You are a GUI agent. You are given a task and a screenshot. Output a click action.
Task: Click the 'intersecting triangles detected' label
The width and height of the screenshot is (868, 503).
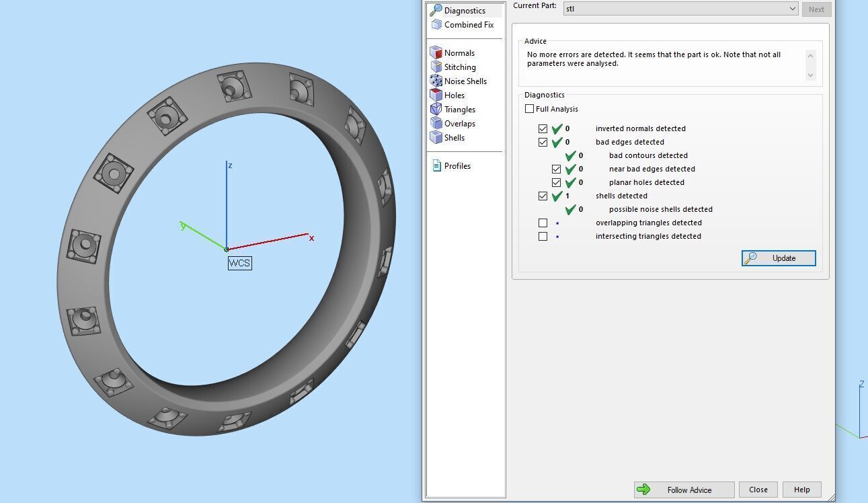click(x=648, y=236)
